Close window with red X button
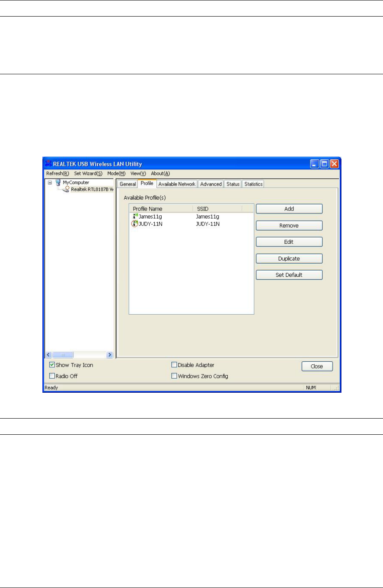 [334, 164]
